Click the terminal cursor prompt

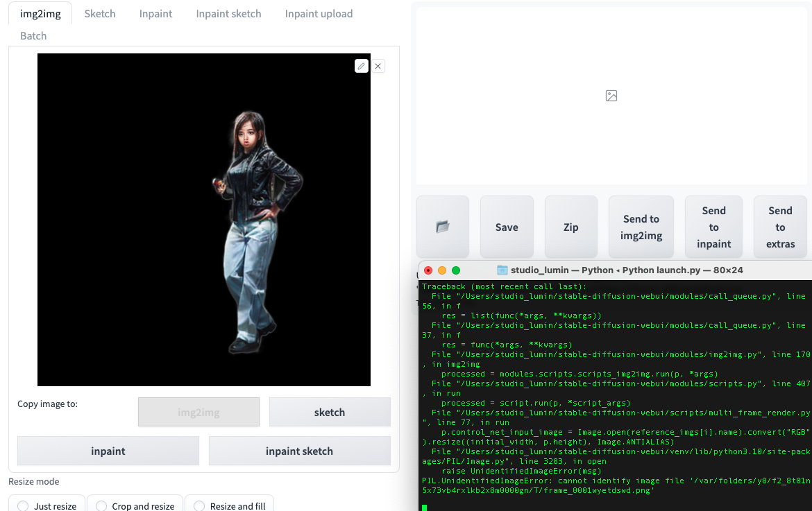[425, 508]
